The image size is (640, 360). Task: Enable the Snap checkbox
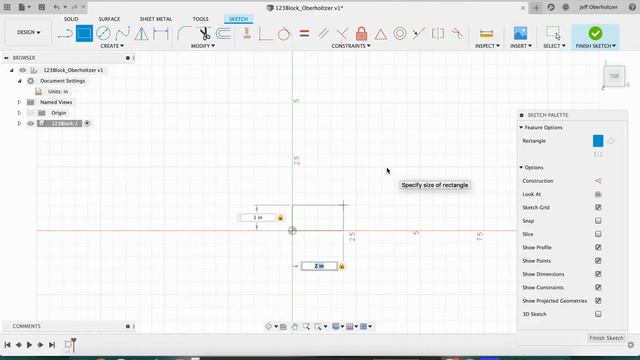coord(598,221)
